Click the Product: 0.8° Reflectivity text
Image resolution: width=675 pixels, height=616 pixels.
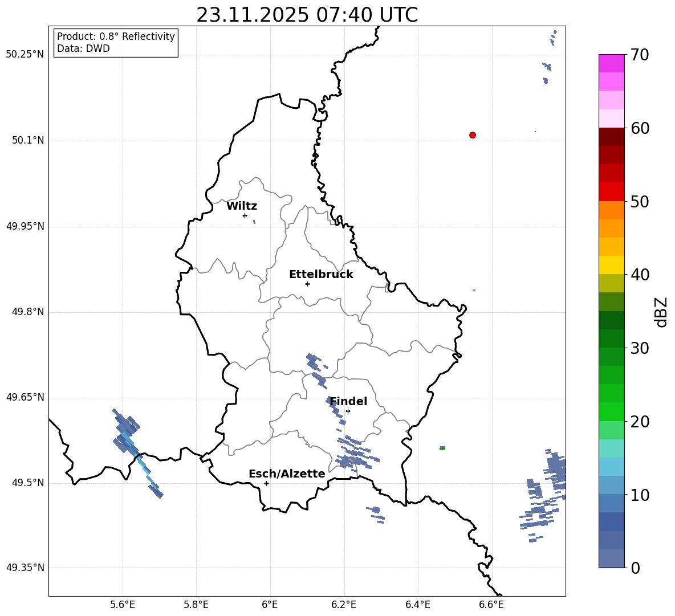pyautogui.click(x=116, y=36)
